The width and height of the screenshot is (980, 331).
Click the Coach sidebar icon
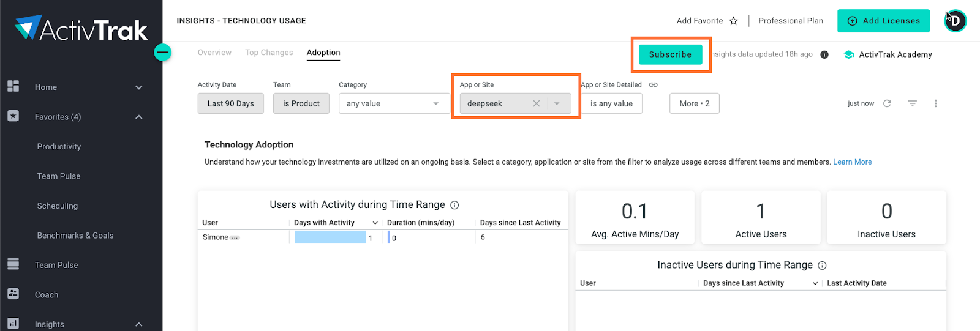(13, 294)
